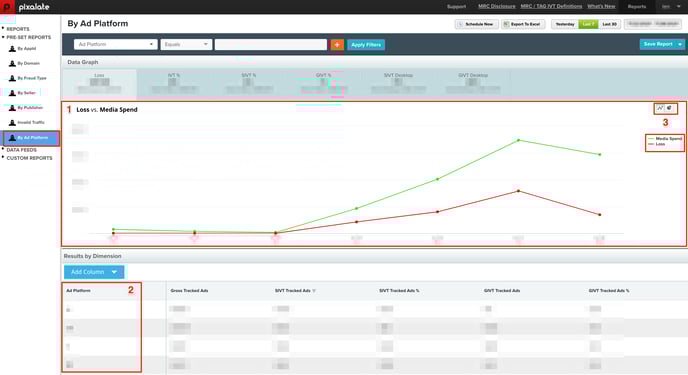
Task: Switch graph to pie chart view
Action: [x=670, y=108]
